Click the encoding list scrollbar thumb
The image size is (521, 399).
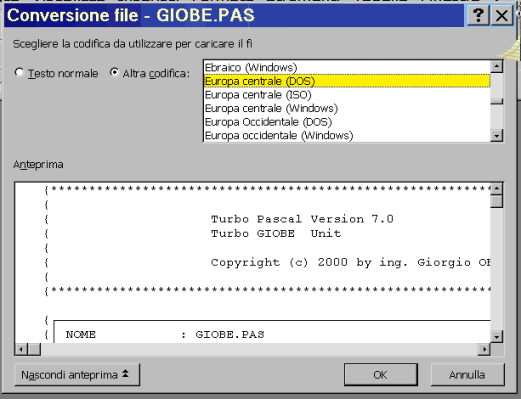(x=497, y=102)
